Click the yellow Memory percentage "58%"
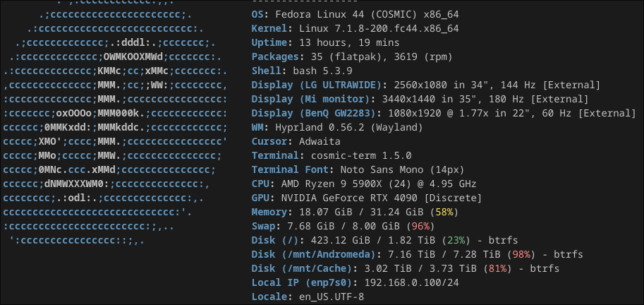 coord(444,212)
